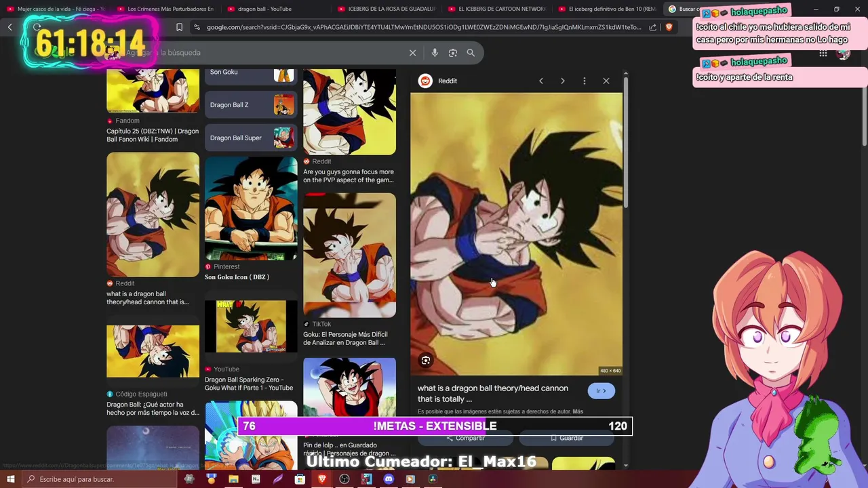Search inside the image with the Lens icon

click(426, 361)
